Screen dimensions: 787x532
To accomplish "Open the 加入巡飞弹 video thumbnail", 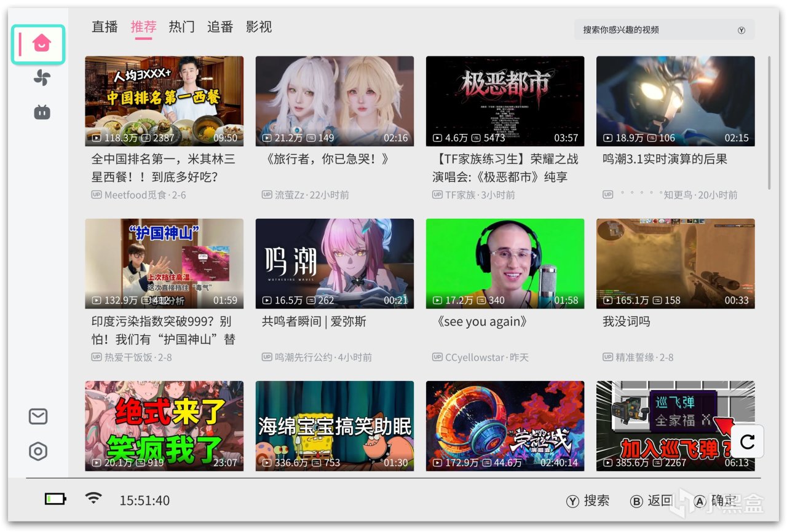I will 675,426.
